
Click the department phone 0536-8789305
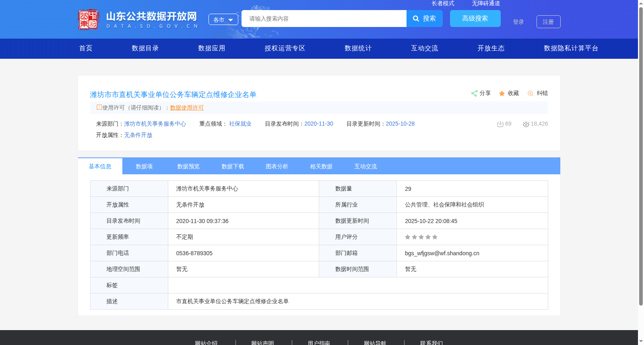[194, 253]
